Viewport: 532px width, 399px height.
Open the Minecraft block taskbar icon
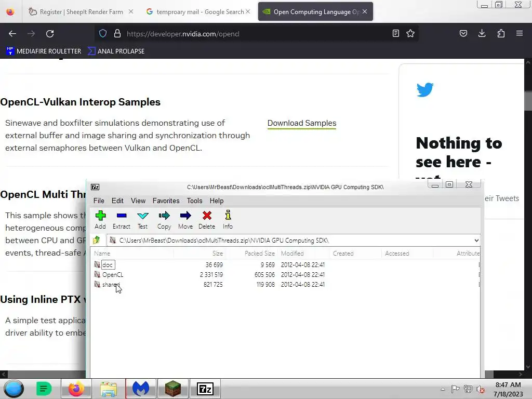172,389
